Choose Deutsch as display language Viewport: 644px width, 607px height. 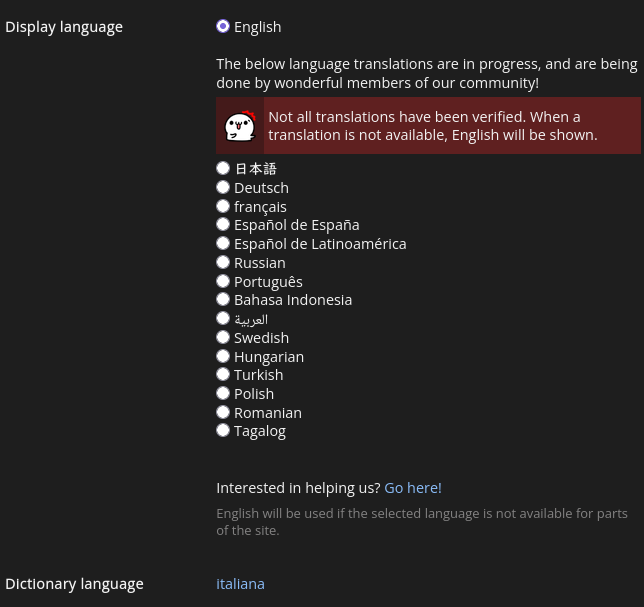(223, 187)
